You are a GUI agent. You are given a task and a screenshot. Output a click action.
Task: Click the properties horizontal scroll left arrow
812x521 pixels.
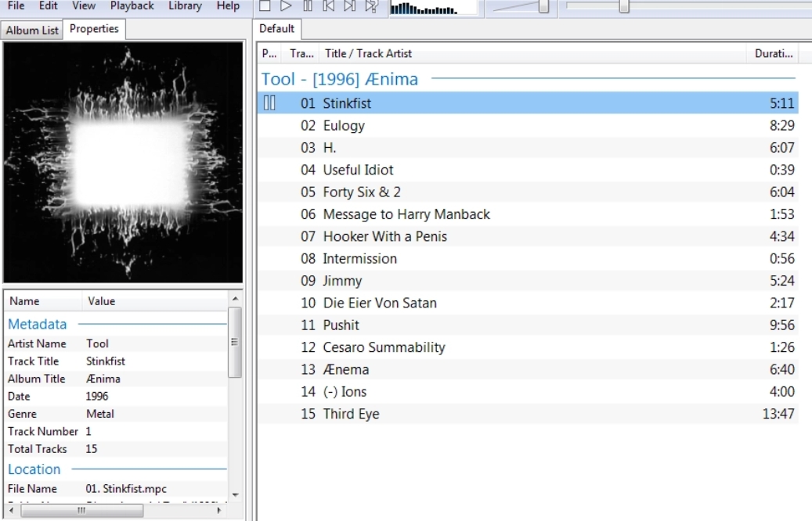pos(12,510)
